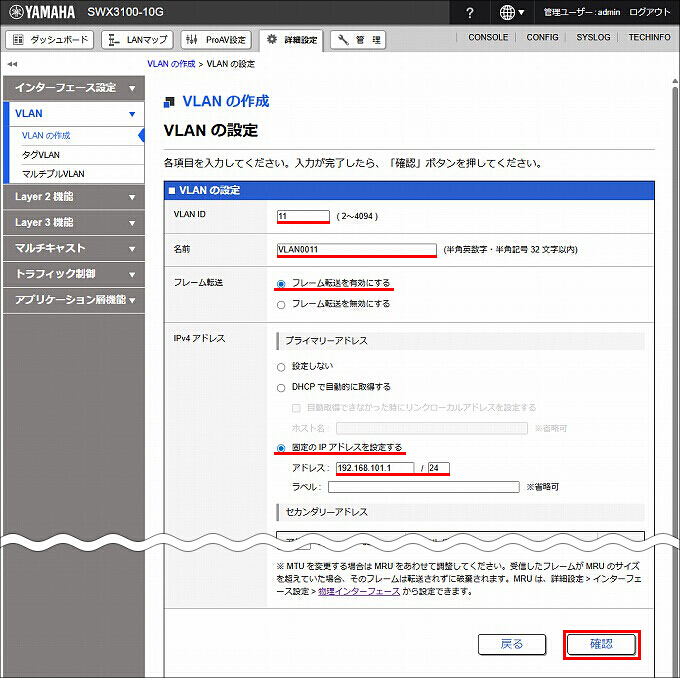Select 'Disable frame forwarding' radio button
680x678 pixels.
click(281, 304)
